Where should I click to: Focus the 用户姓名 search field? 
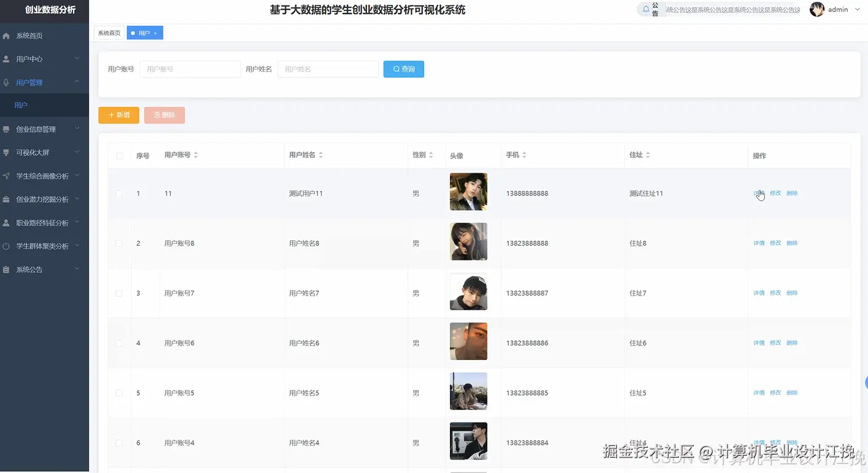(328, 69)
